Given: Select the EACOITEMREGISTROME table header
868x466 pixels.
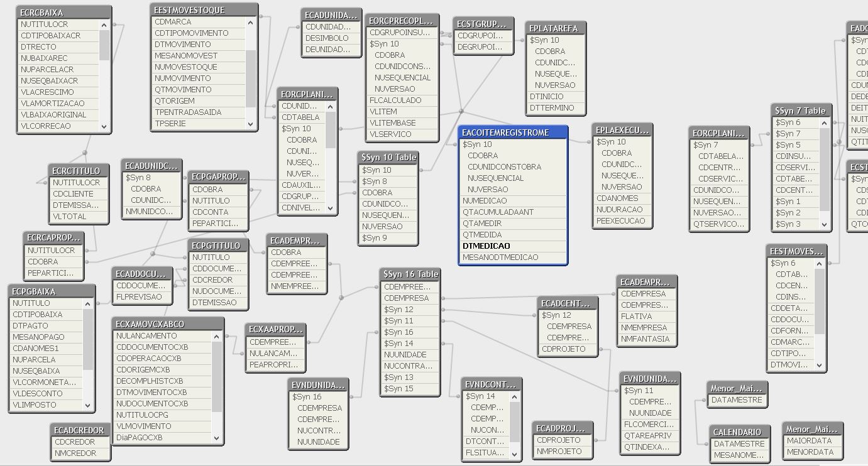Looking at the screenshot, I should pyautogui.click(x=513, y=133).
